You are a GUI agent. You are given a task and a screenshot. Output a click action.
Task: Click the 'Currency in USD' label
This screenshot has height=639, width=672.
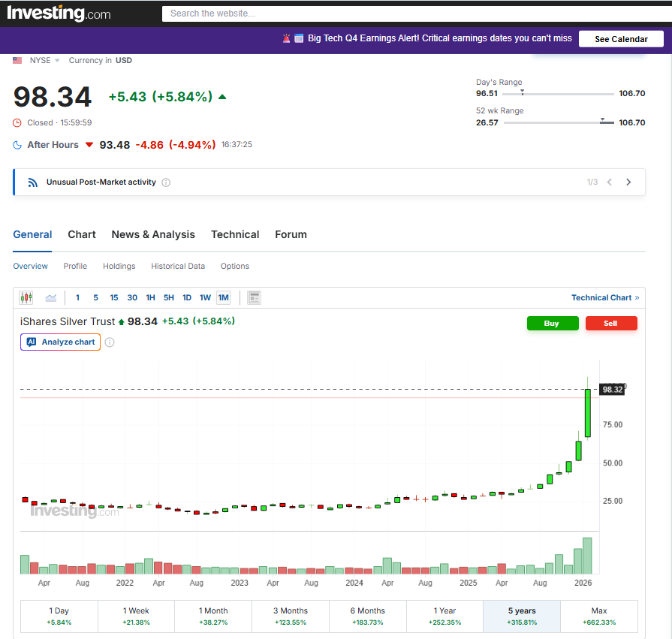101,60
